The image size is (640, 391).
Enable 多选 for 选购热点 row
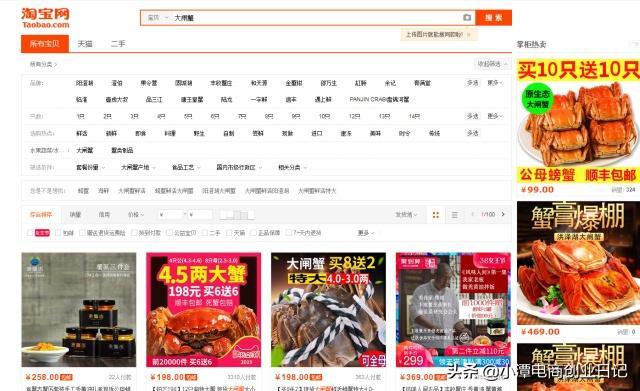pyautogui.click(x=472, y=133)
